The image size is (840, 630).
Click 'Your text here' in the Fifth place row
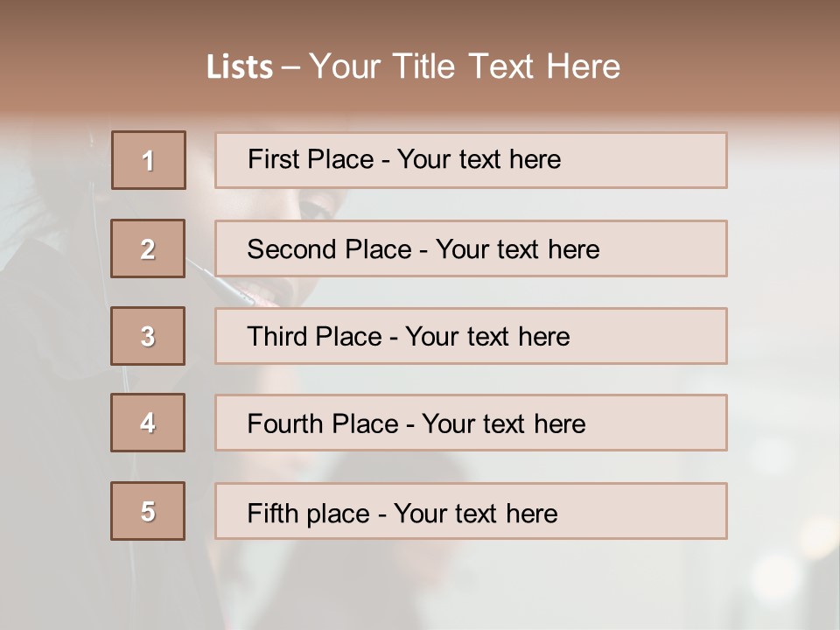coord(475,513)
